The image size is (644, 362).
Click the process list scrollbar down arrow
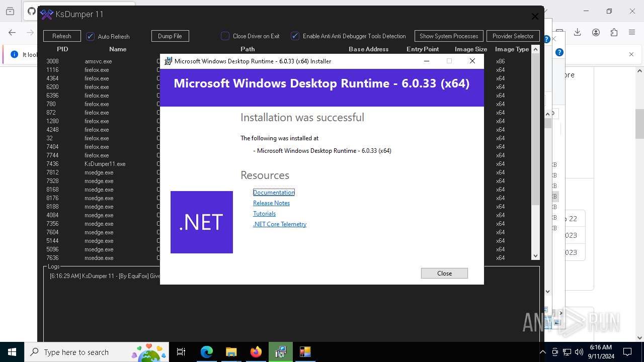pos(535,256)
